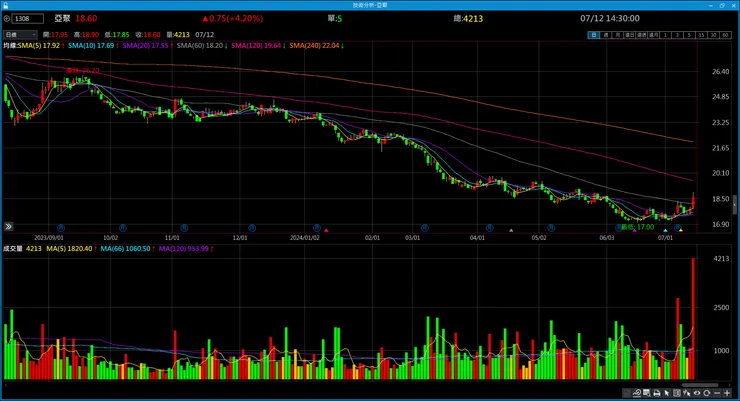Click the split-panel layout icon
The width and height of the screenshot is (740, 401).
click(677, 393)
